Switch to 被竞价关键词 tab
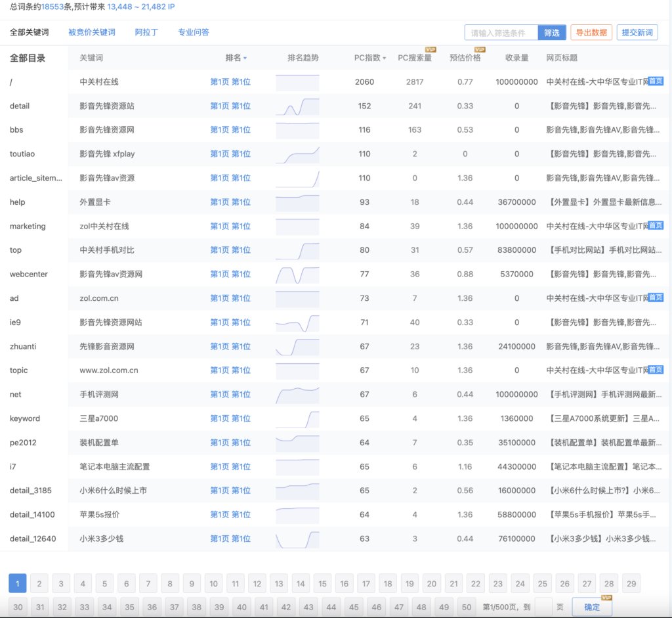Viewport: 672px width, 618px height. click(92, 32)
